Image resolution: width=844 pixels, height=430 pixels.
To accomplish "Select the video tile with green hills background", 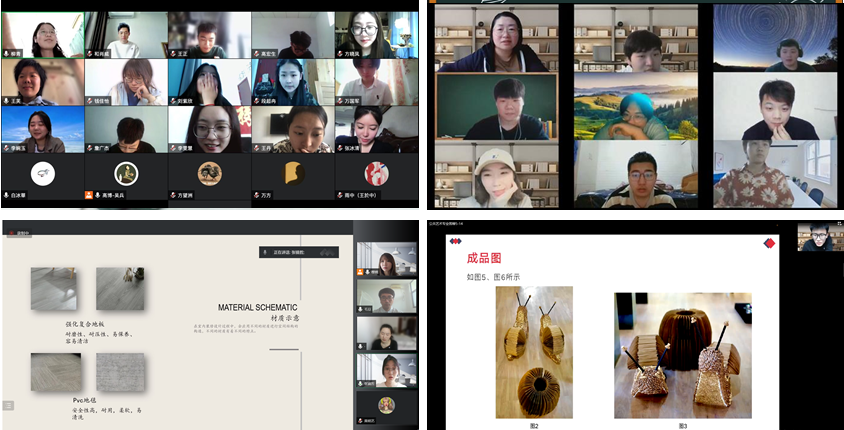I will pos(635,106).
